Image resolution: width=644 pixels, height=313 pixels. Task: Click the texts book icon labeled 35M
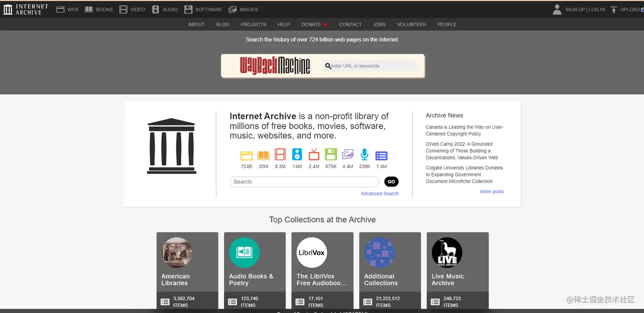click(x=263, y=155)
